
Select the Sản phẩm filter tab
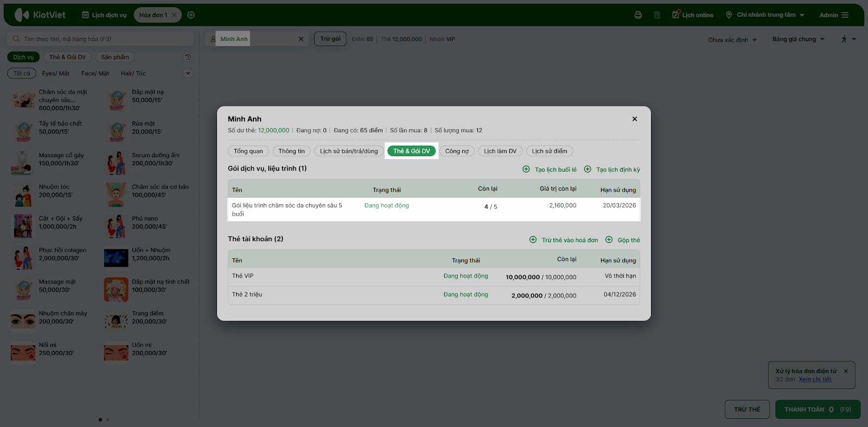click(115, 57)
